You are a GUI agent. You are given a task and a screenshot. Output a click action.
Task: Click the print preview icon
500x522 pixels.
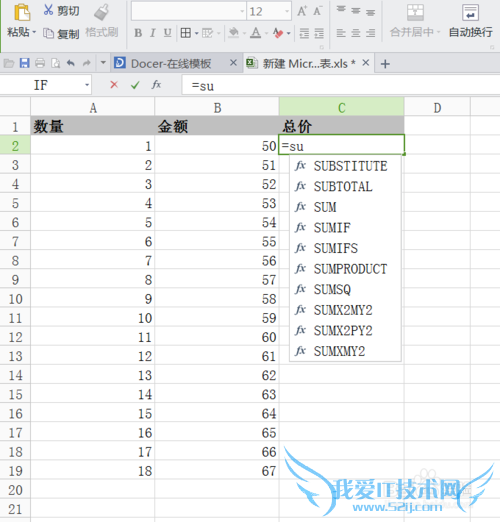55,63
